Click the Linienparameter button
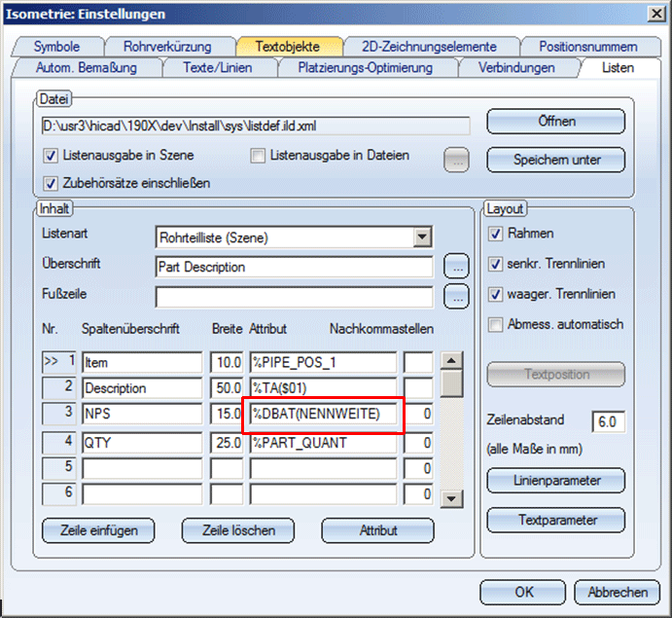The image size is (672, 618). pyautogui.click(x=556, y=481)
